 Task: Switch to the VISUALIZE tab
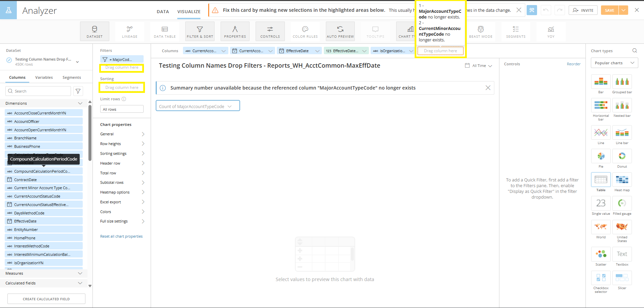(189, 11)
